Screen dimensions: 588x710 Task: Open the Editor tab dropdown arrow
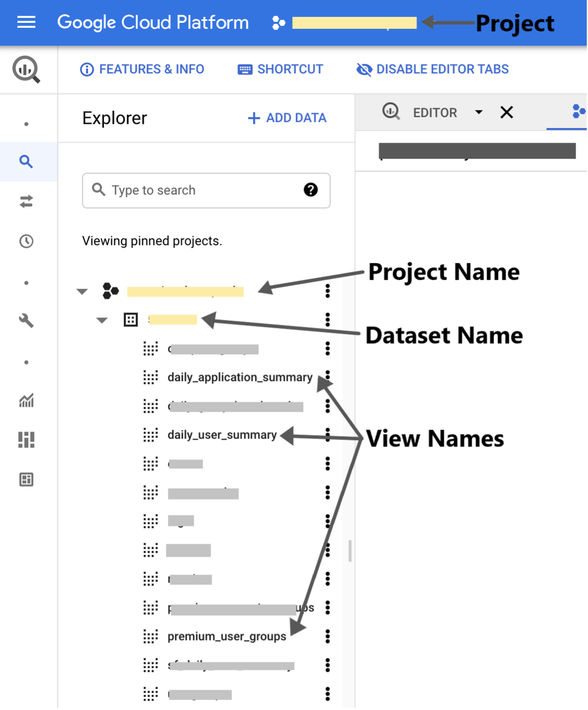click(x=479, y=112)
